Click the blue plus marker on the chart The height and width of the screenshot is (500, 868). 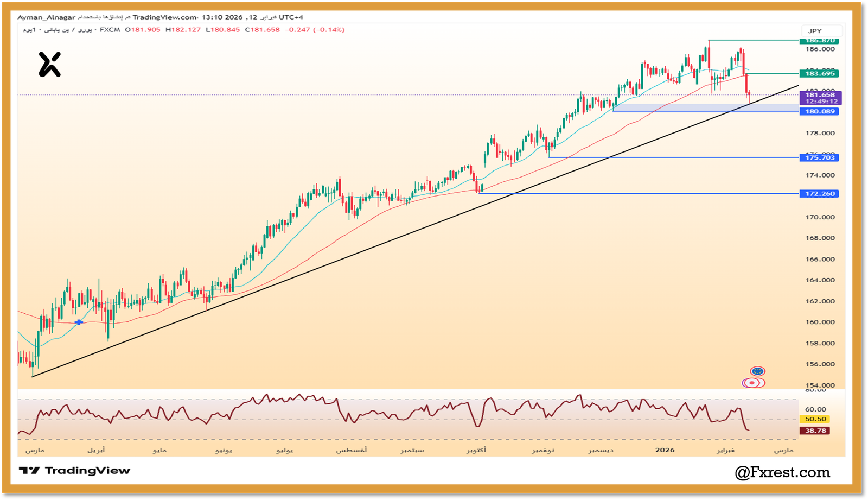pos(79,322)
